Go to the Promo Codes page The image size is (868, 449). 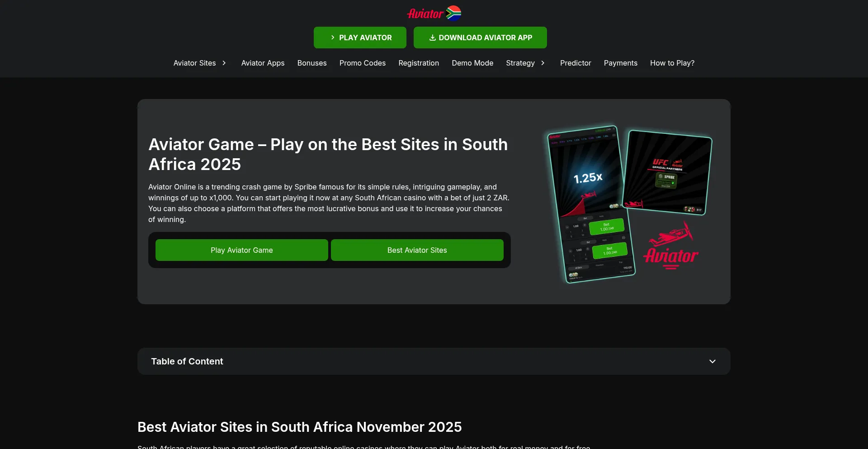click(x=363, y=63)
